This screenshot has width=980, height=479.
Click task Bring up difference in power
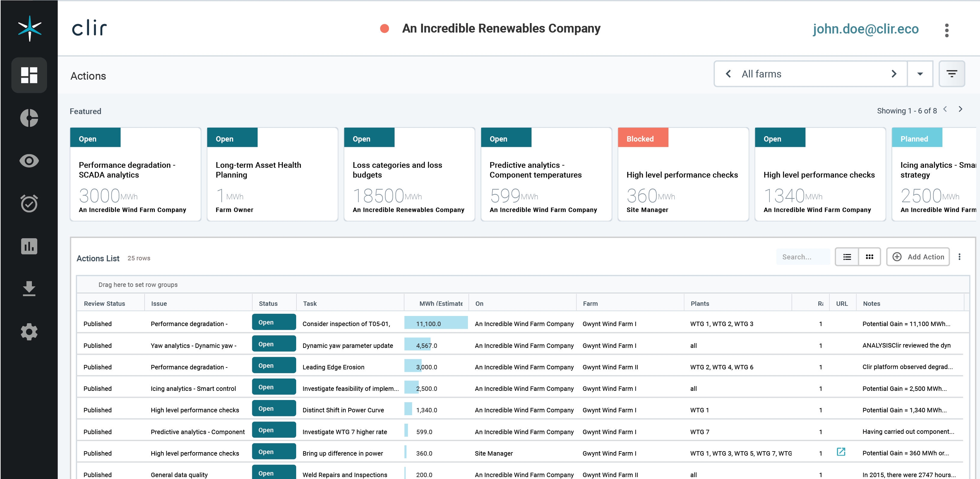pos(343,453)
